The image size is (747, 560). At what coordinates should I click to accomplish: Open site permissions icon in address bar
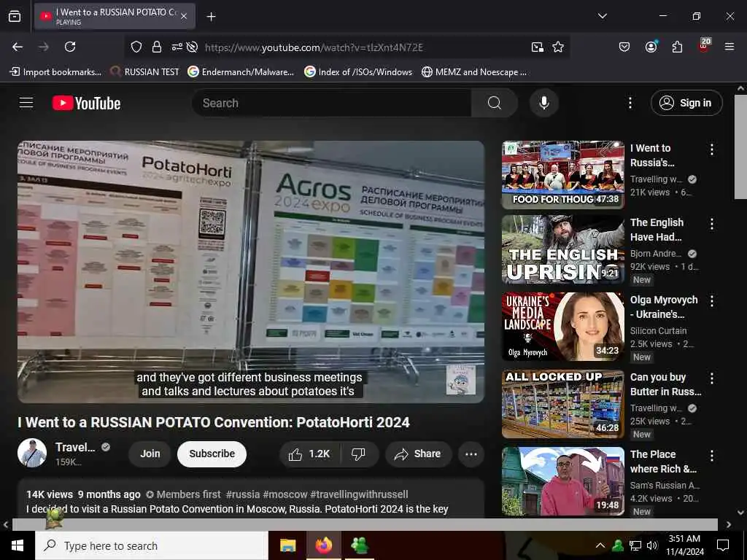177,47
